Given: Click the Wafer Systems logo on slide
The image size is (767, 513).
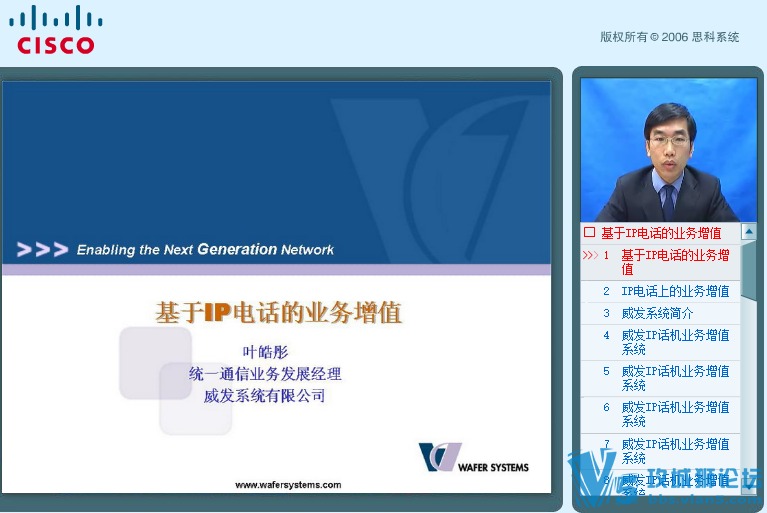Looking at the screenshot, I should point(474,458).
